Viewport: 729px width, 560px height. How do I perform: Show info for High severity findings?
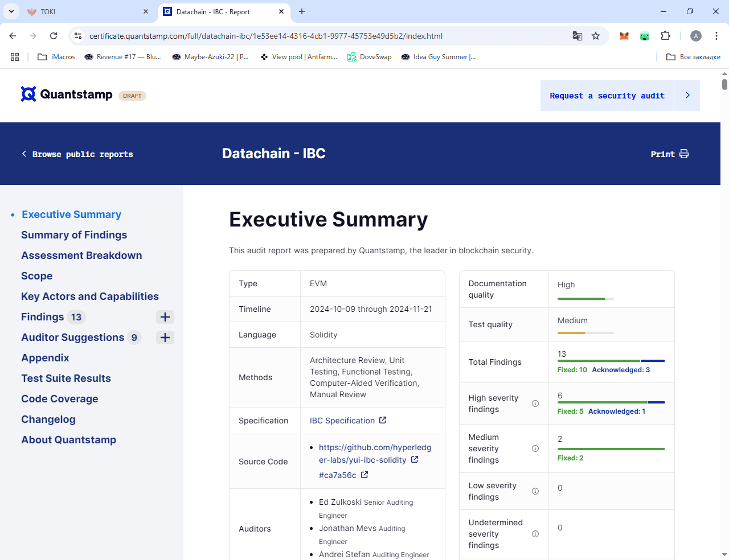click(x=535, y=403)
